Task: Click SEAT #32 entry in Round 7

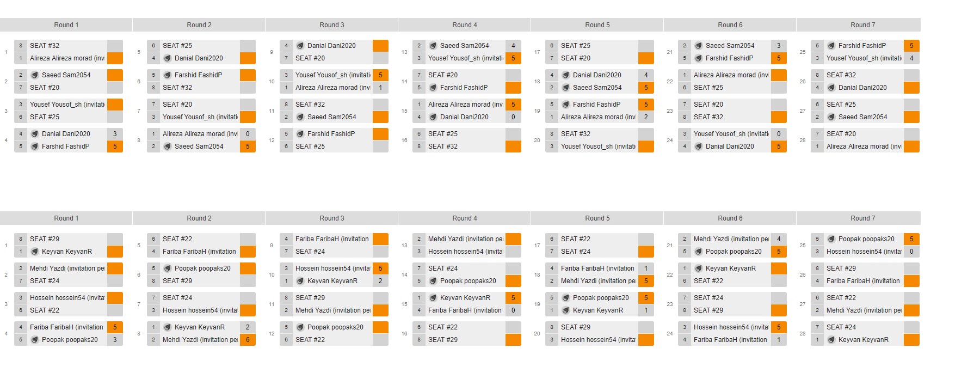Action: pos(841,75)
